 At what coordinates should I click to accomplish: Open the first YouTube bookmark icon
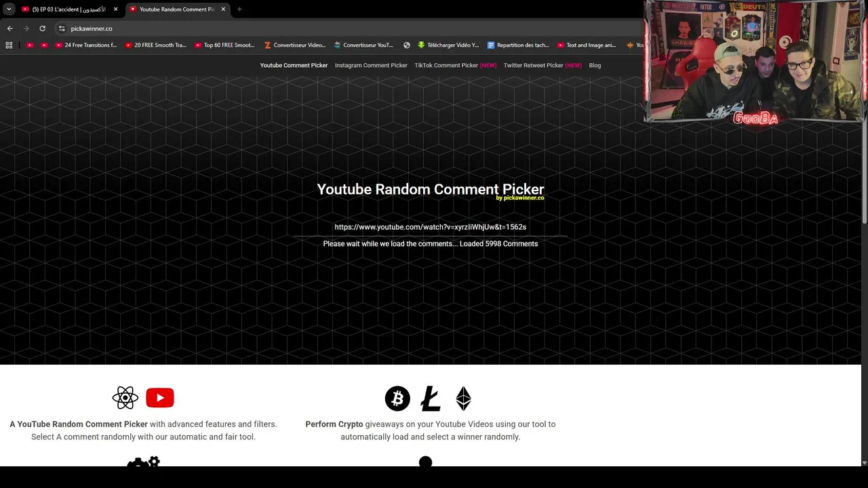point(30,45)
